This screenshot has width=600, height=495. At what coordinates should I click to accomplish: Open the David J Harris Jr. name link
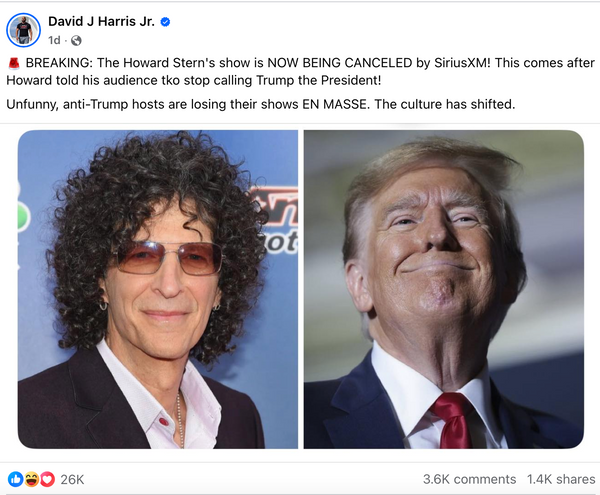pyautogui.click(x=101, y=21)
